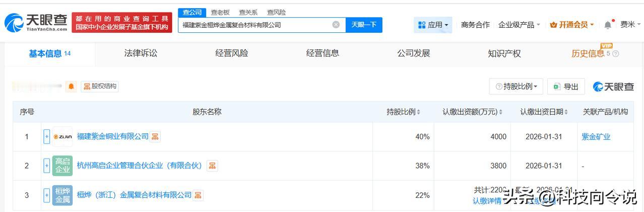Select the 基本信息 tab
The height and width of the screenshot is (212, 644).
point(49,54)
